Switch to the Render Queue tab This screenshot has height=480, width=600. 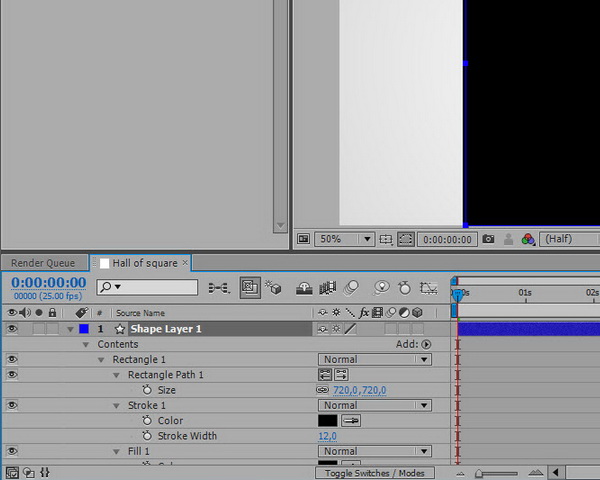[x=43, y=263]
